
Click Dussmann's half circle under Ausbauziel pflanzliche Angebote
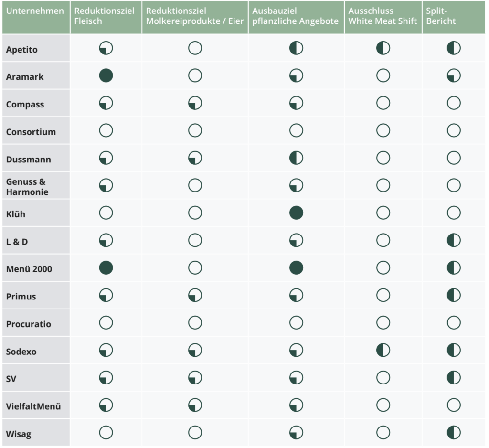click(296, 158)
